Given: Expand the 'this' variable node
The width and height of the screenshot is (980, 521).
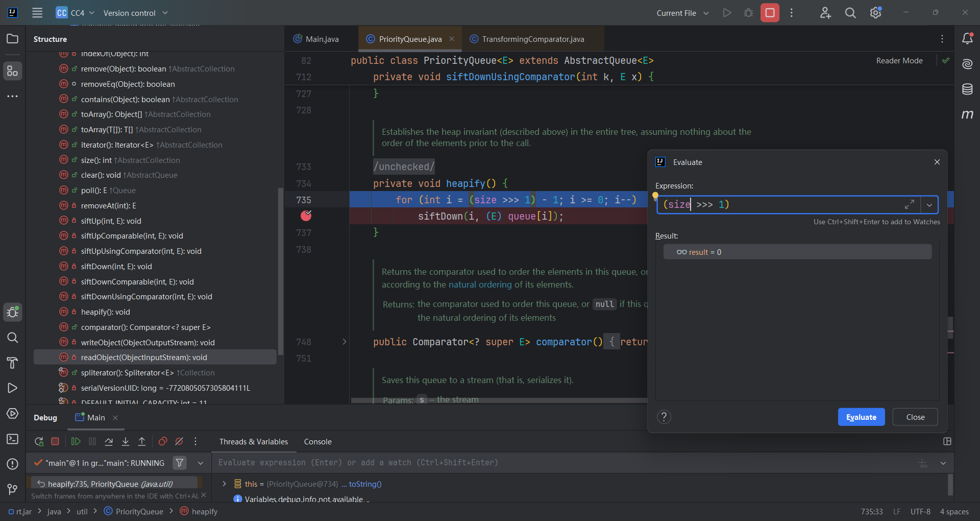Looking at the screenshot, I should [x=224, y=484].
